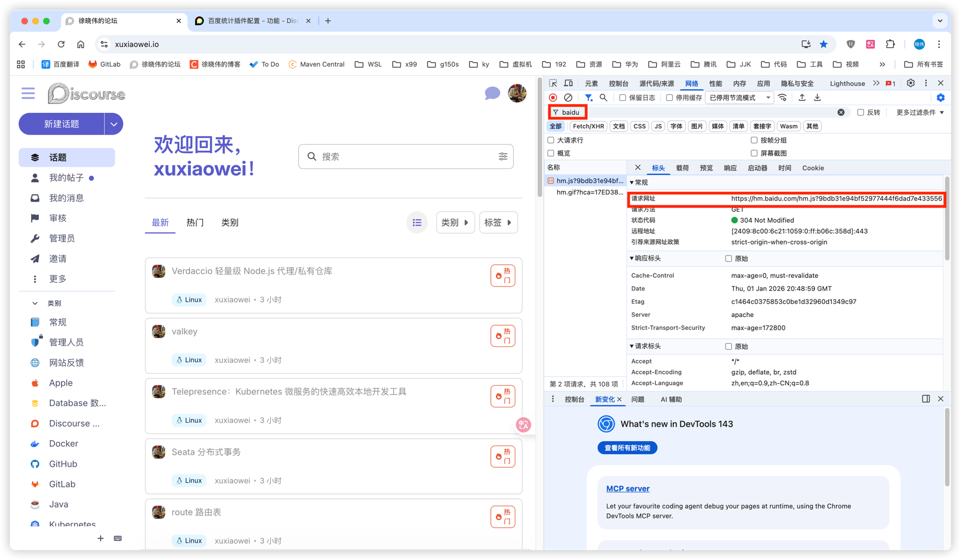Enable the 保留日志 checkbox

pos(623,98)
